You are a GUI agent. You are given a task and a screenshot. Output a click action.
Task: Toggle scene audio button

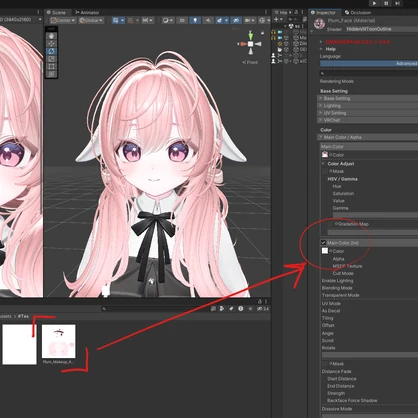pyautogui.click(x=208, y=20)
